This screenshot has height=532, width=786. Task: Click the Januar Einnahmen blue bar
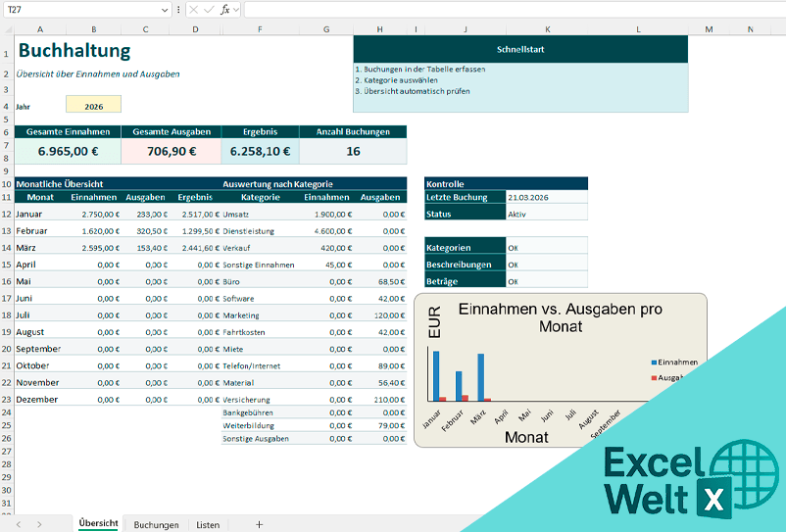point(436,375)
